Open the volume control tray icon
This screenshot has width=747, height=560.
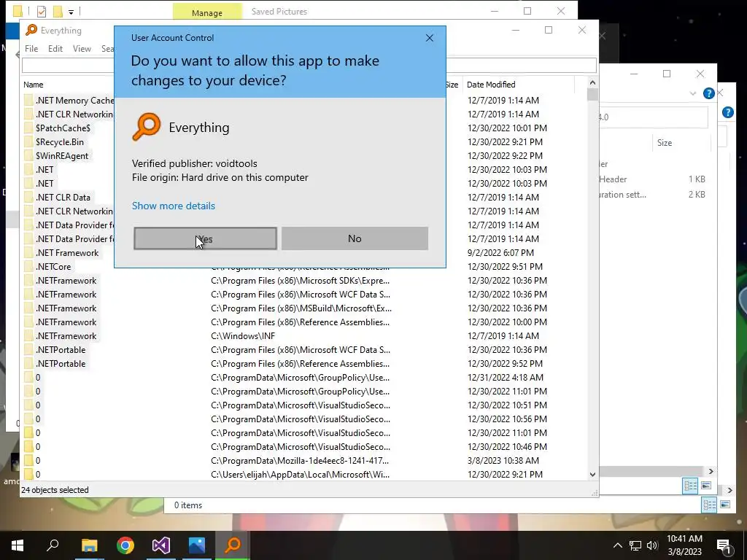click(x=652, y=545)
